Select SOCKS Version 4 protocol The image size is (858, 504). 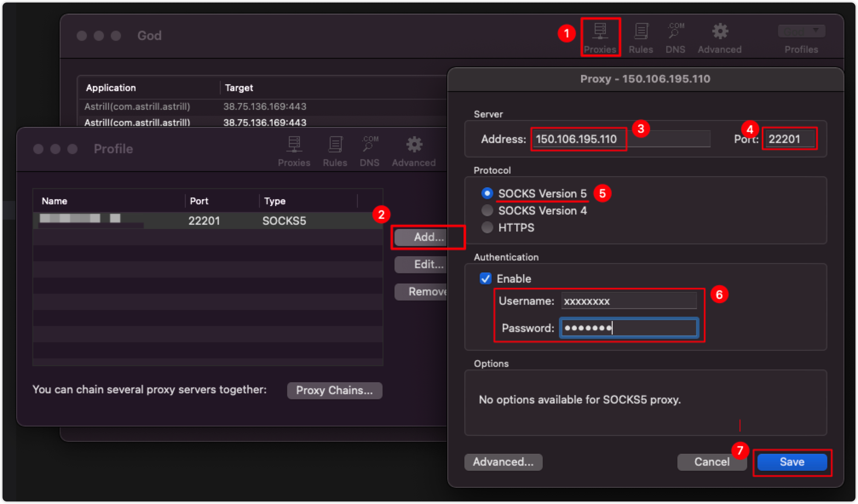(x=487, y=210)
